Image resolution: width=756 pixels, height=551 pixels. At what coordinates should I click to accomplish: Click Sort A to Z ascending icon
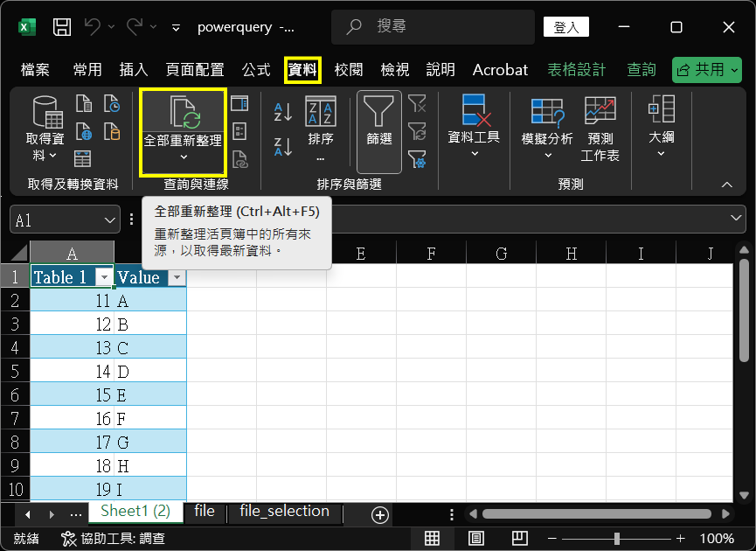point(283,111)
